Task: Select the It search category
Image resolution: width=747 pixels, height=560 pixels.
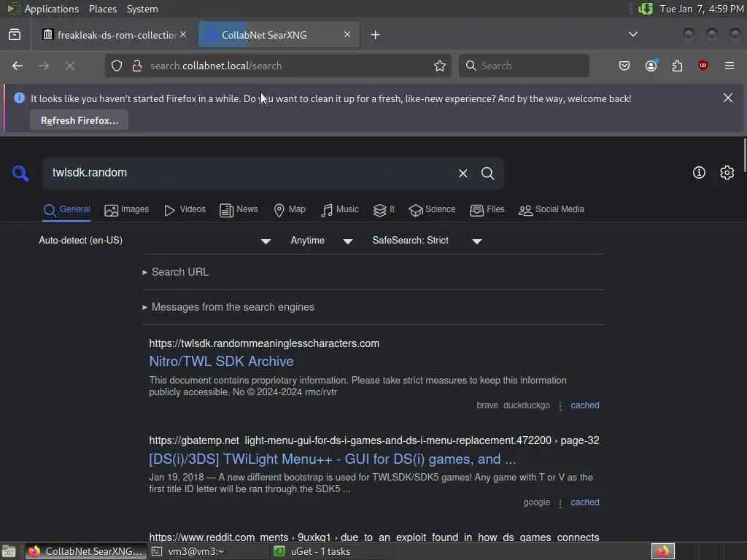Action: tap(384, 209)
